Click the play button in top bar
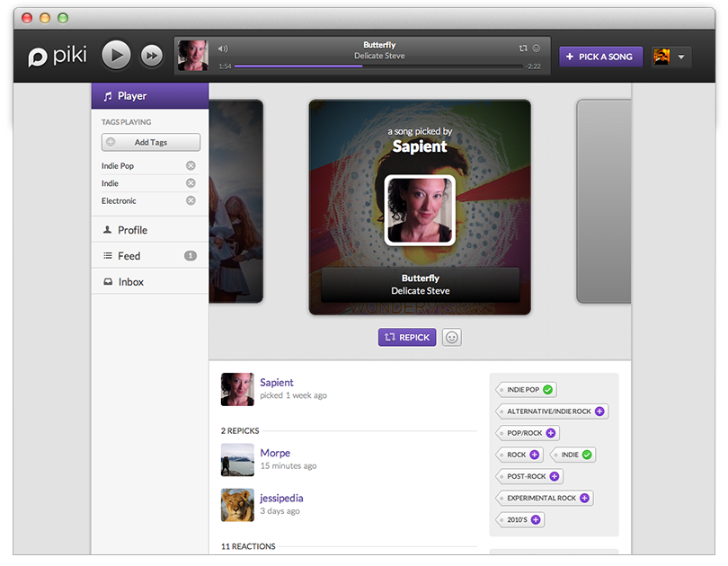The image size is (728, 566). (116, 56)
